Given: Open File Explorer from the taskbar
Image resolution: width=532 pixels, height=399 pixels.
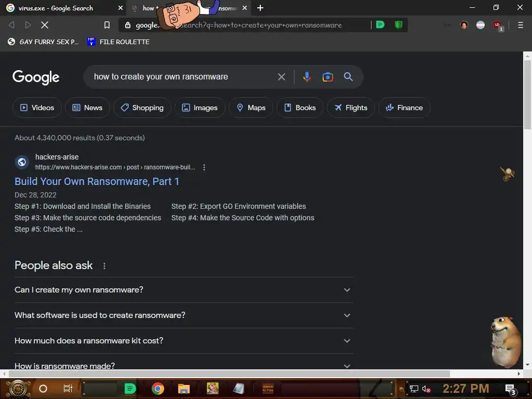Looking at the screenshot, I should (183, 389).
